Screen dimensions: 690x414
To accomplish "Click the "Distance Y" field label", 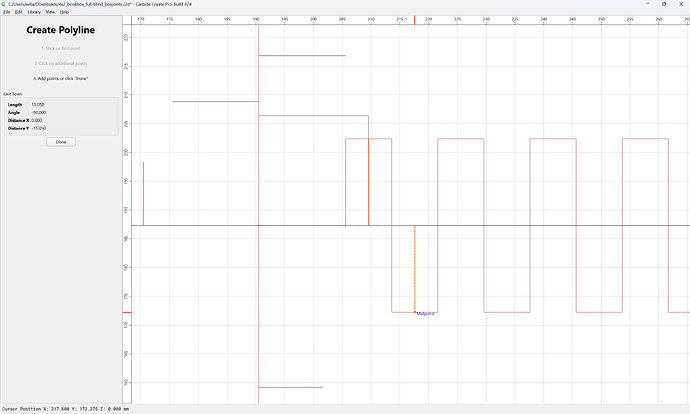I will click(x=18, y=128).
